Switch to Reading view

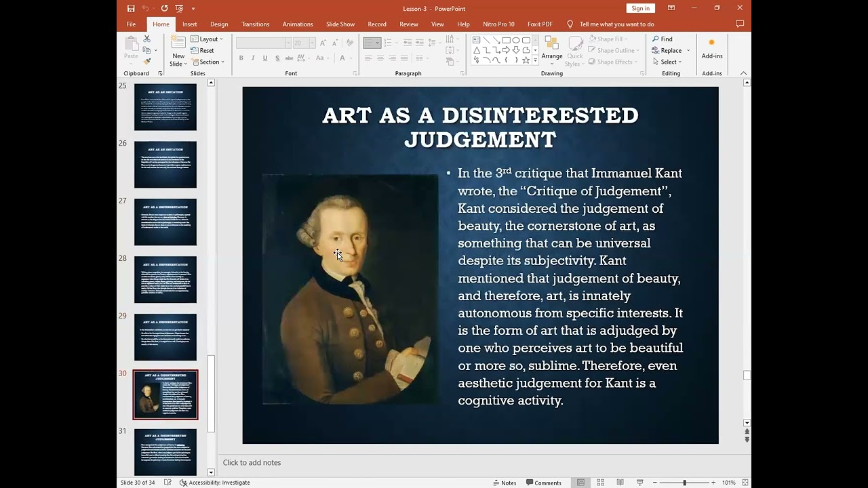620,483
